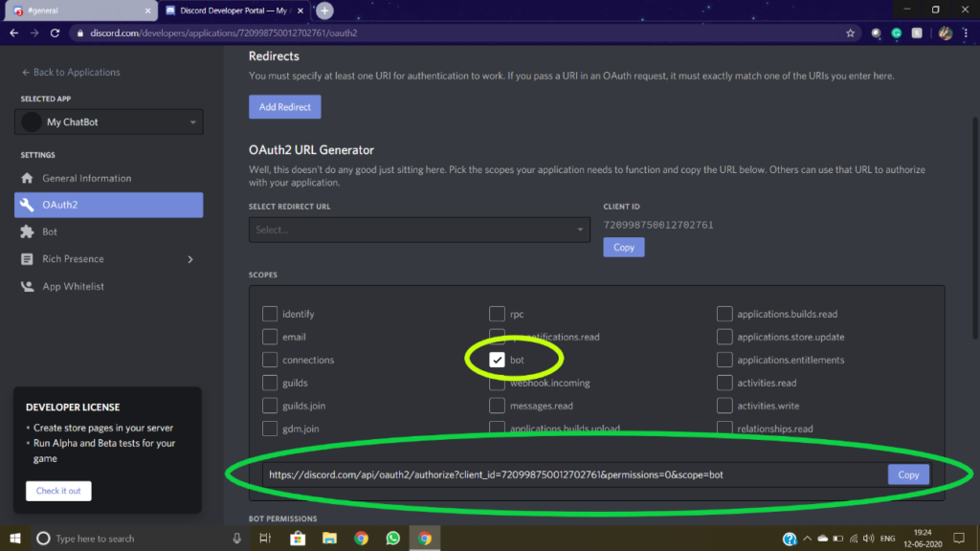This screenshot has height=551, width=980.
Task: Enable the webhook.incoming scope checkbox
Action: point(497,385)
